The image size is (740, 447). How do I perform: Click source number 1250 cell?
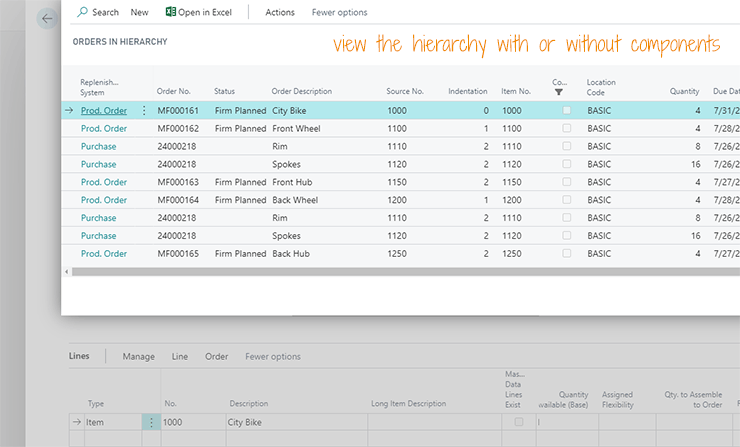click(x=397, y=253)
